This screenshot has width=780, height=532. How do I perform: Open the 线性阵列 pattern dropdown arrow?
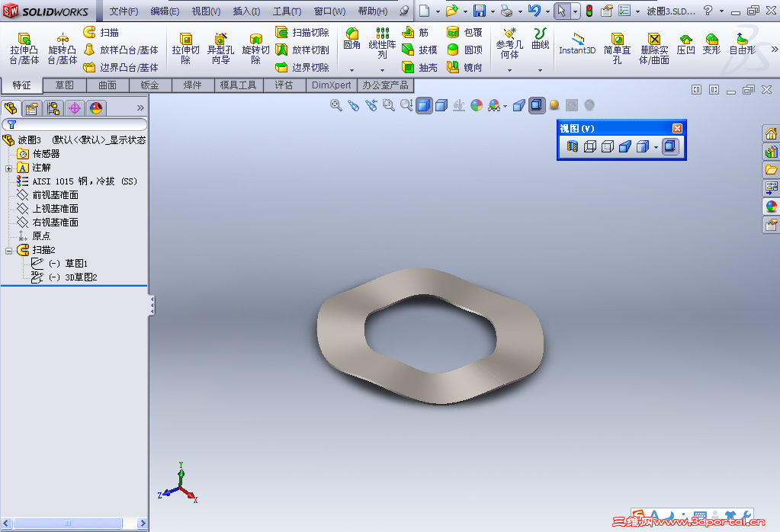[382, 70]
